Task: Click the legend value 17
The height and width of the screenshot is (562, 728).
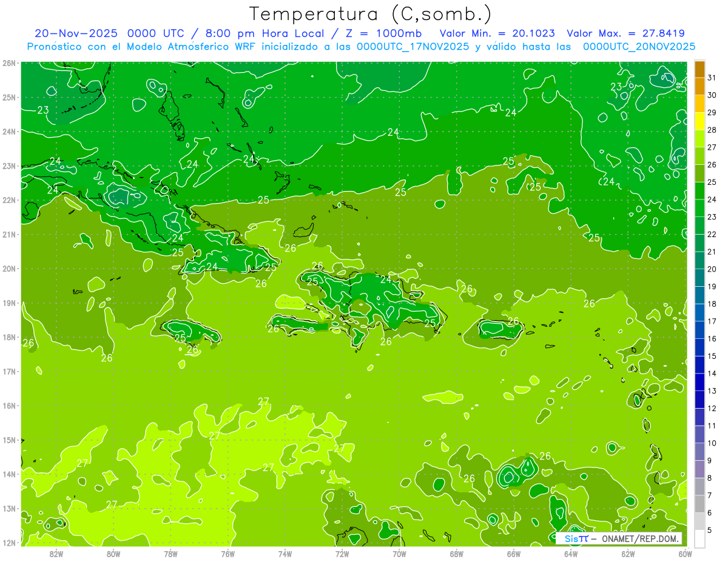Action: (712, 321)
